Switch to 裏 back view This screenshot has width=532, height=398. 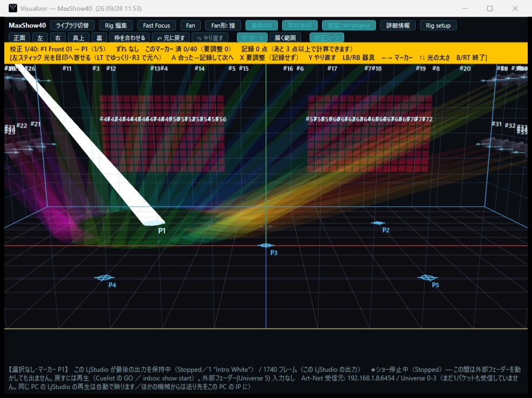click(99, 38)
